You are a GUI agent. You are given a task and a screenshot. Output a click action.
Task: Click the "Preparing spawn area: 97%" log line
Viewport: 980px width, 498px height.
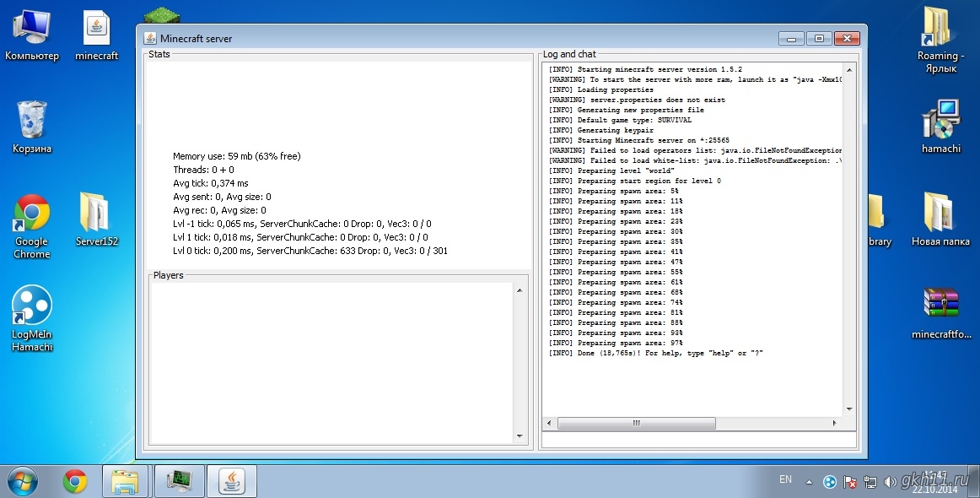coord(616,343)
